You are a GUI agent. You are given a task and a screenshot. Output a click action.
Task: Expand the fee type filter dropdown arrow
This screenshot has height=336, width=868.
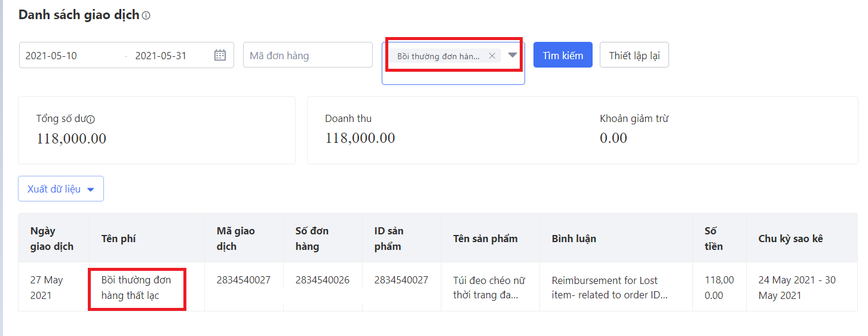pyautogui.click(x=512, y=55)
